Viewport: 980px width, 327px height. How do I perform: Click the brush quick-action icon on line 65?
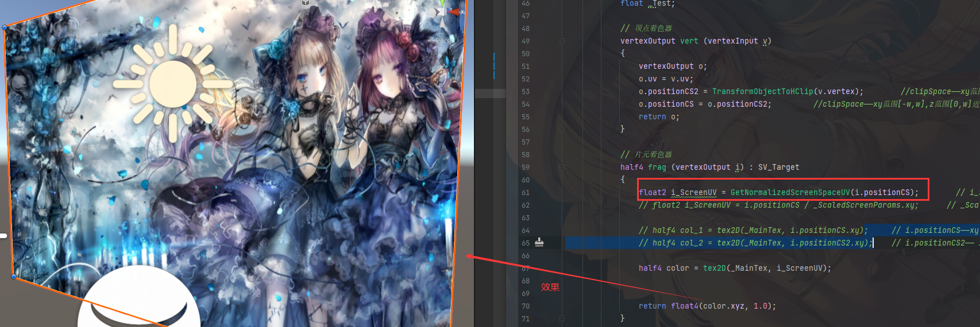point(539,242)
